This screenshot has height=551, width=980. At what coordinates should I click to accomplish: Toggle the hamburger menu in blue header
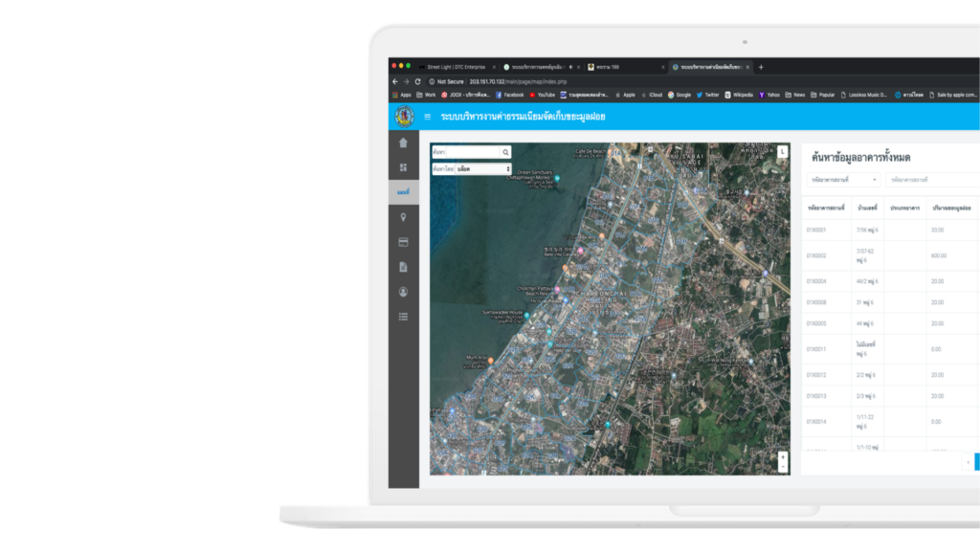(x=428, y=117)
